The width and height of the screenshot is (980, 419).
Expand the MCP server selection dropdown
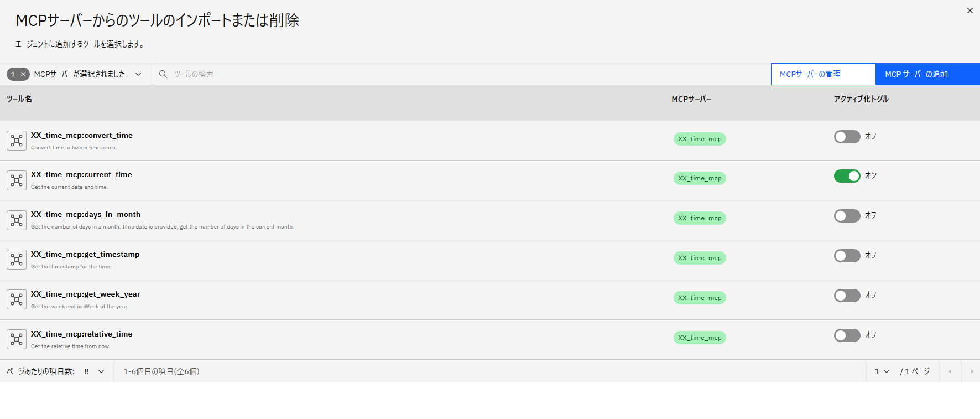click(x=138, y=74)
